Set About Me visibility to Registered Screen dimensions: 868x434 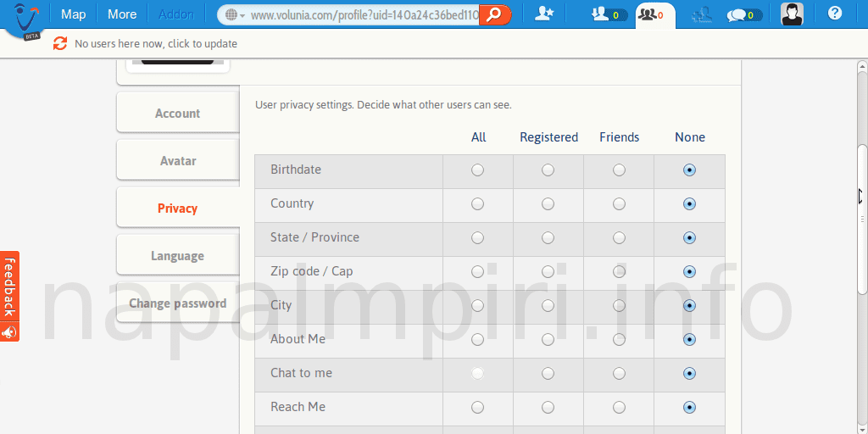(548, 340)
